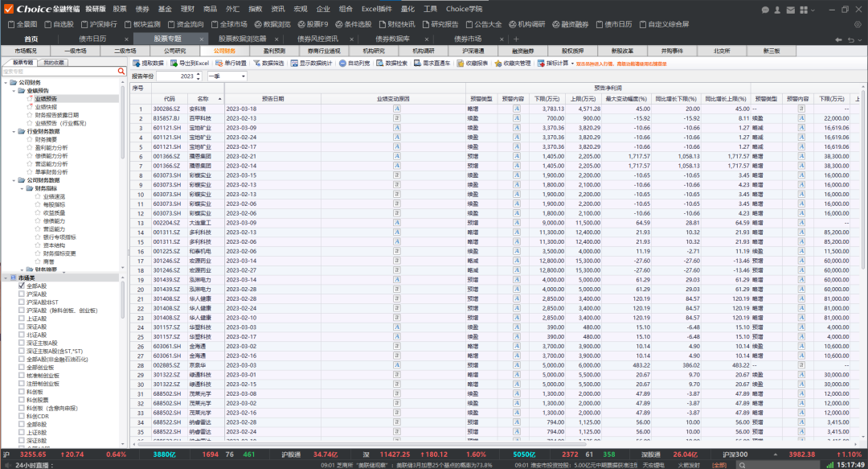Open the 数据浏览 shortcut

[x=272, y=24]
